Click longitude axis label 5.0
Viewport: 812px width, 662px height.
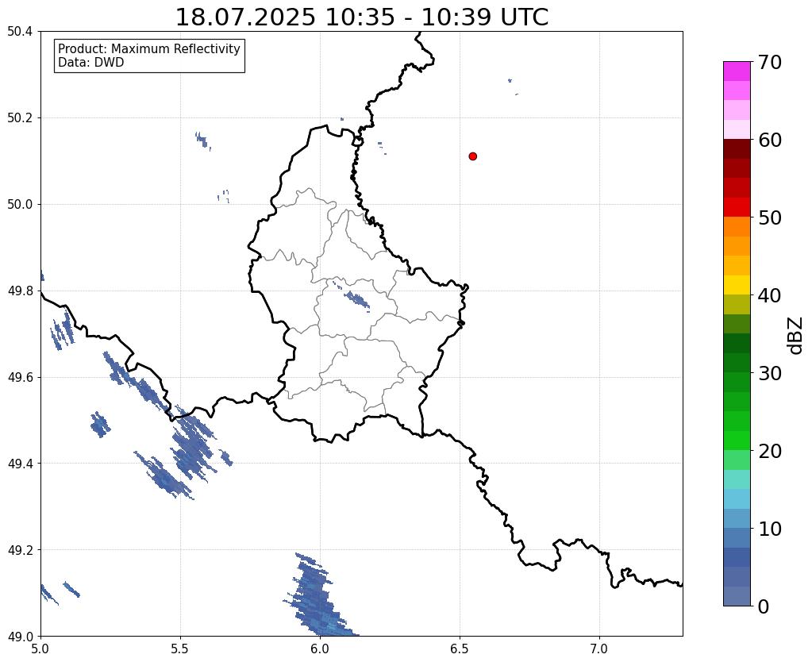pyautogui.click(x=40, y=649)
